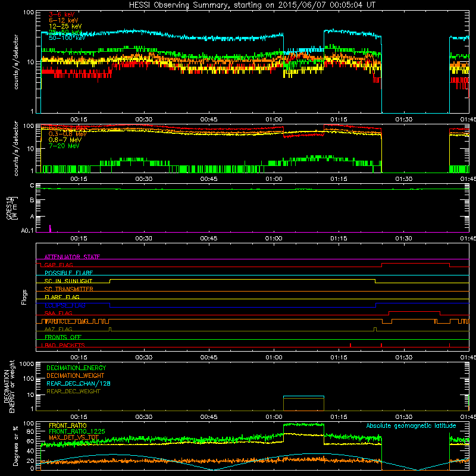
Task: Select the red 3-6 keV legend label
Action: pyautogui.click(x=62, y=14)
